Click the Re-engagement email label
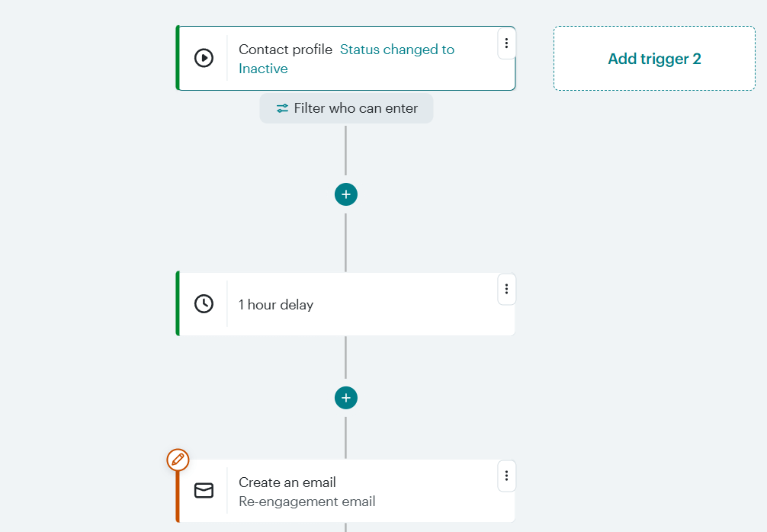Image resolution: width=767 pixels, height=532 pixels. click(x=306, y=502)
